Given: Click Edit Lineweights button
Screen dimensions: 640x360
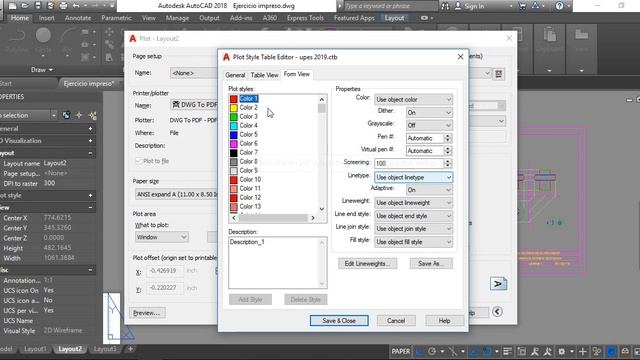Looking at the screenshot, I should tap(367, 264).
